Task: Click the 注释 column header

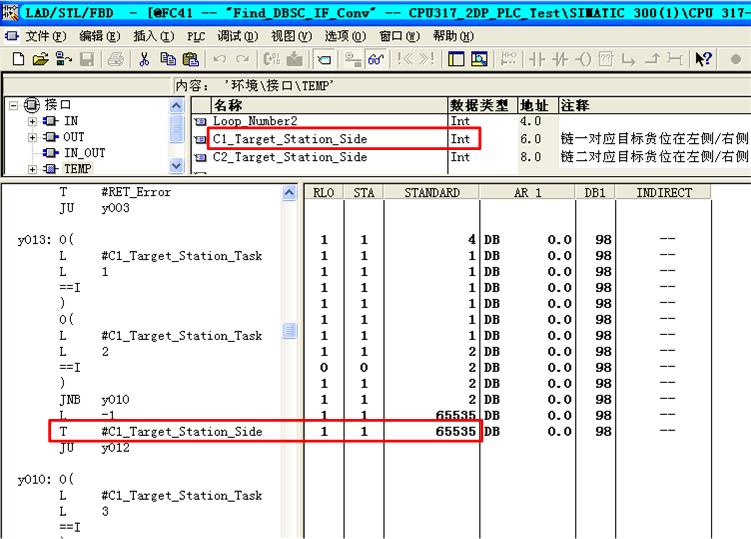Action: point(655,105)
